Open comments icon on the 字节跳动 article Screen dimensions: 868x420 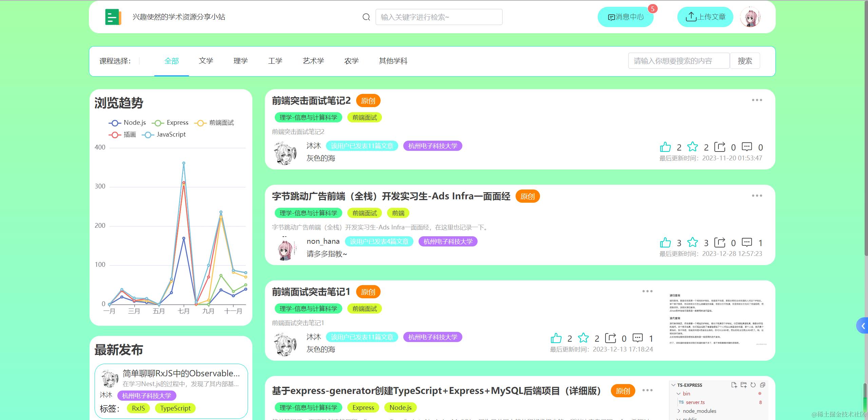pos(747,242)
